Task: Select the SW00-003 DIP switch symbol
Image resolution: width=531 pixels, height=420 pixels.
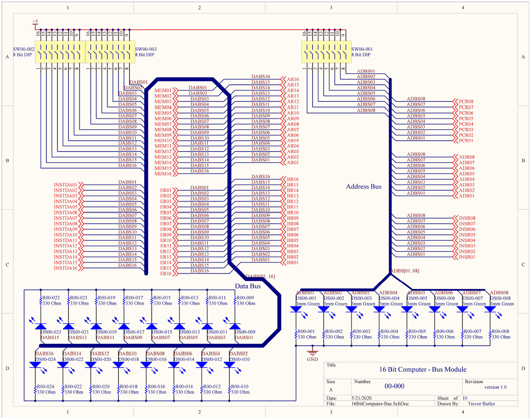Action: (108, 52)
